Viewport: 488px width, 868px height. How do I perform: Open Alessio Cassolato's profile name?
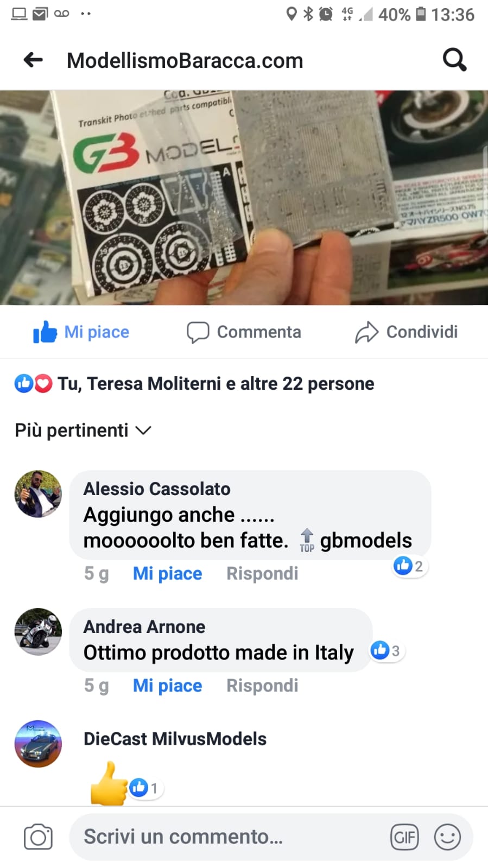(157, 489)
